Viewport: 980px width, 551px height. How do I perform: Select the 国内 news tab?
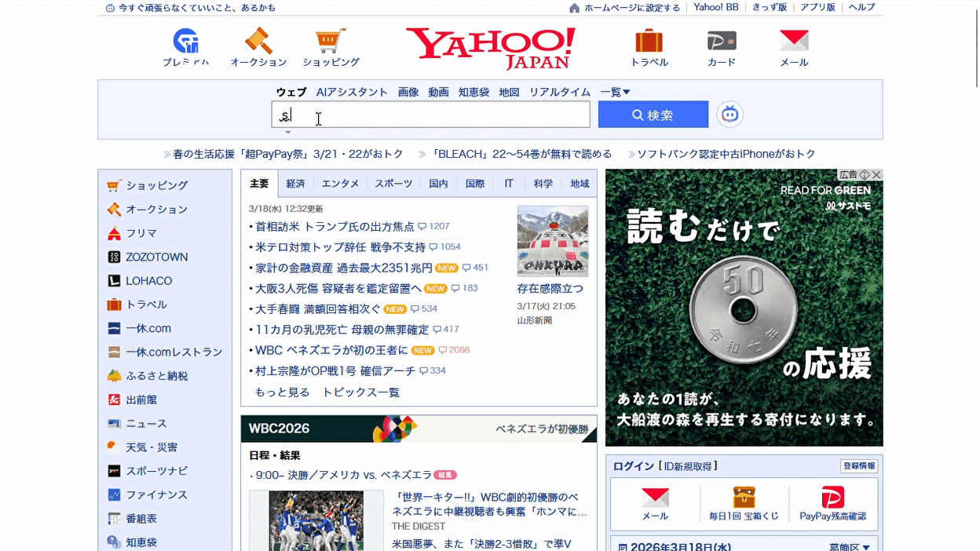coord(438,184)
